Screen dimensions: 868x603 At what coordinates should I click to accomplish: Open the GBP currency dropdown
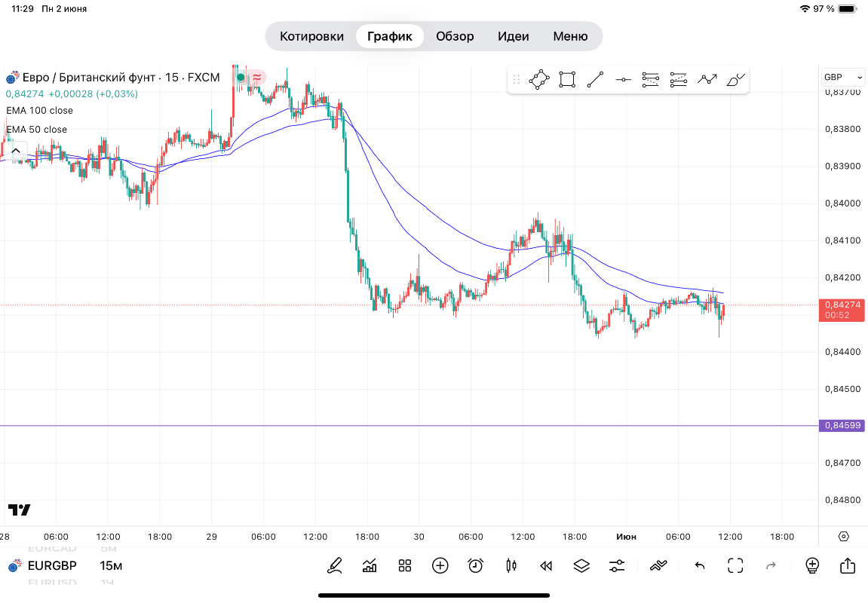coord(842,78)
